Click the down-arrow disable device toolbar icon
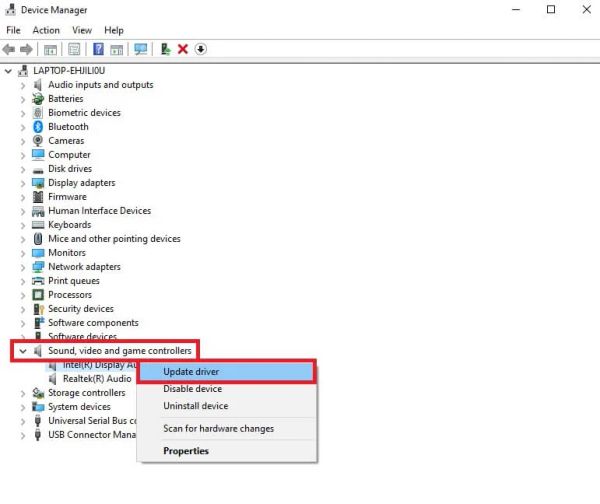Image resolution: width=600 pixels, height=504 pixels. [200, 49]
